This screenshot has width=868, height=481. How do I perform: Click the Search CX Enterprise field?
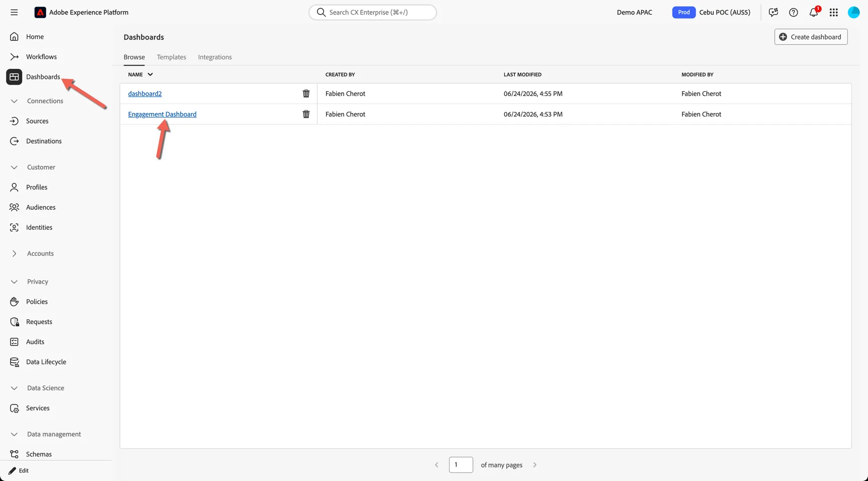[373, 12]
